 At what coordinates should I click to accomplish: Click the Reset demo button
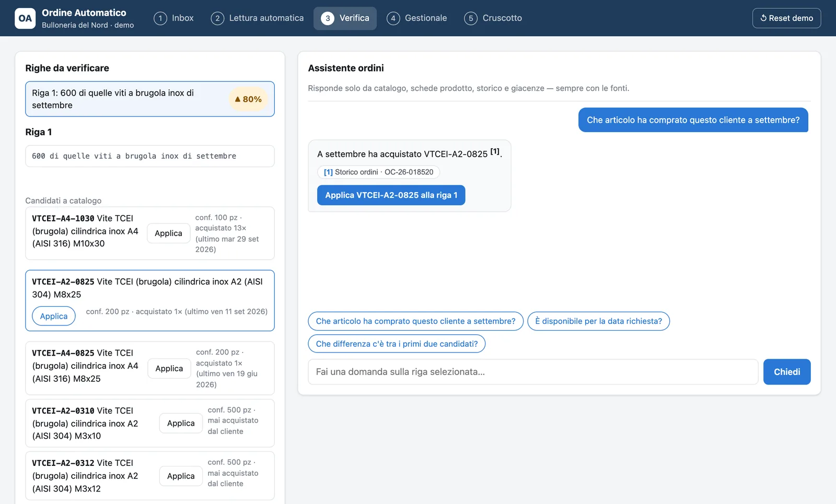click(786, 18)
